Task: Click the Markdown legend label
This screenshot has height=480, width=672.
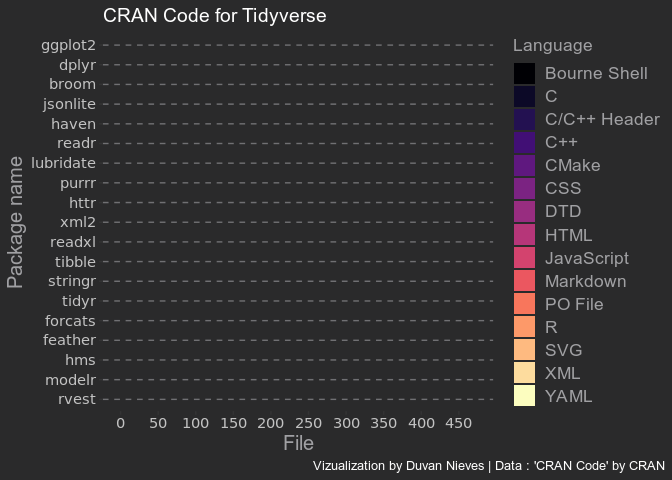Action: point(585,281)
